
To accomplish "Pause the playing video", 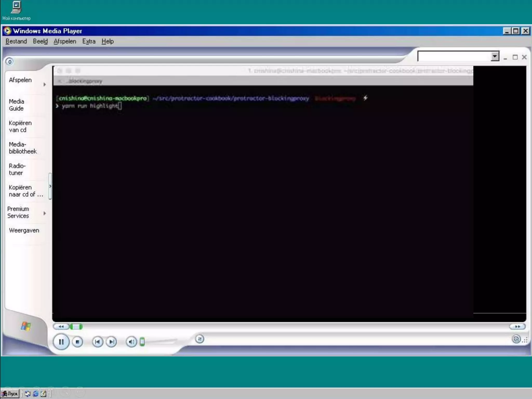I will [x=61, y=342].
